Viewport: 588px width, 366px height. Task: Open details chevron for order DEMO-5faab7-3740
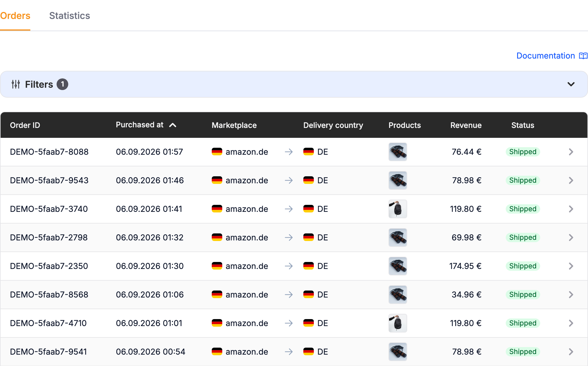[571, 209]
